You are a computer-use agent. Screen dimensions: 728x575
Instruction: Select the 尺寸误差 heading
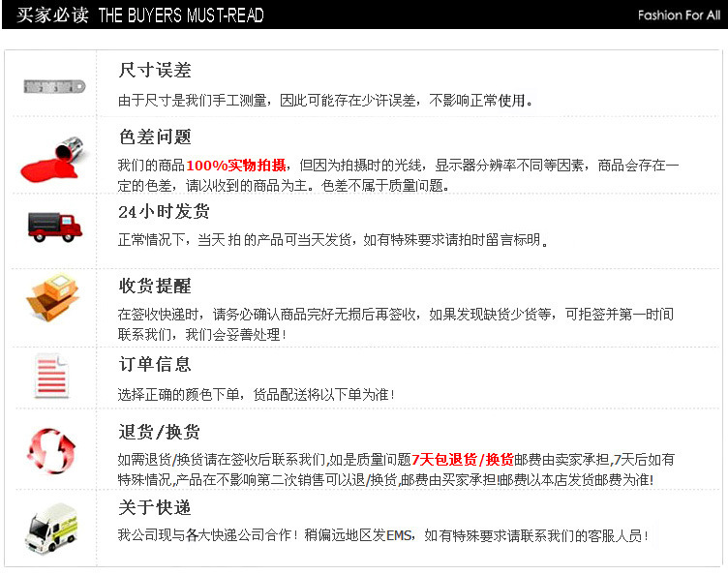[x=155, y=70]
